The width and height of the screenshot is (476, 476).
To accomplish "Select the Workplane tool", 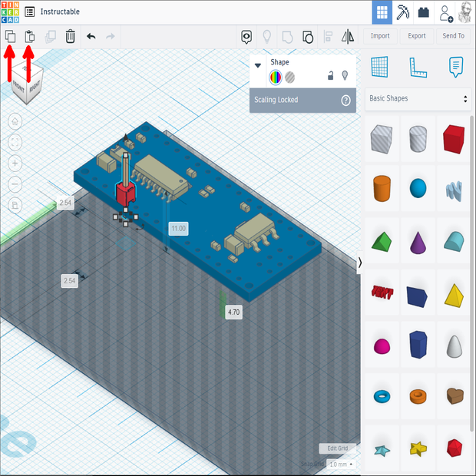I will pos(379,67).
